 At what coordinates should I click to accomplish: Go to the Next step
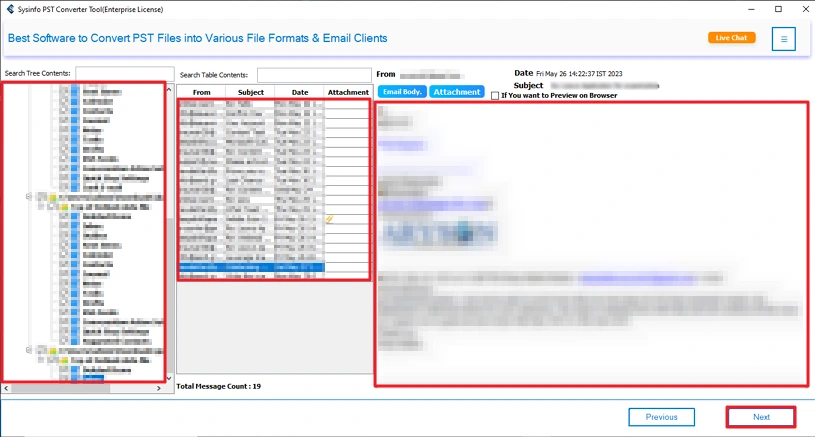pos(761,417)
